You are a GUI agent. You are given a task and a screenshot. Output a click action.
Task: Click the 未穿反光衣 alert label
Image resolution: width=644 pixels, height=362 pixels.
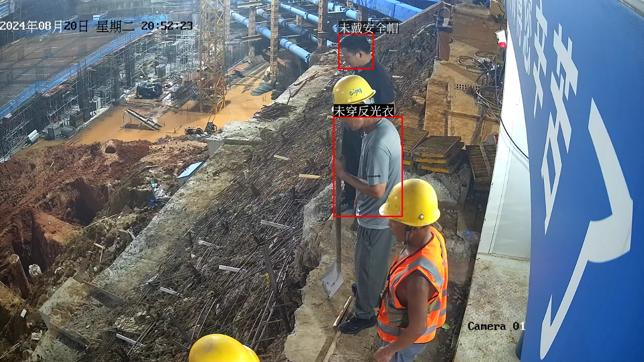coord(363,111)
